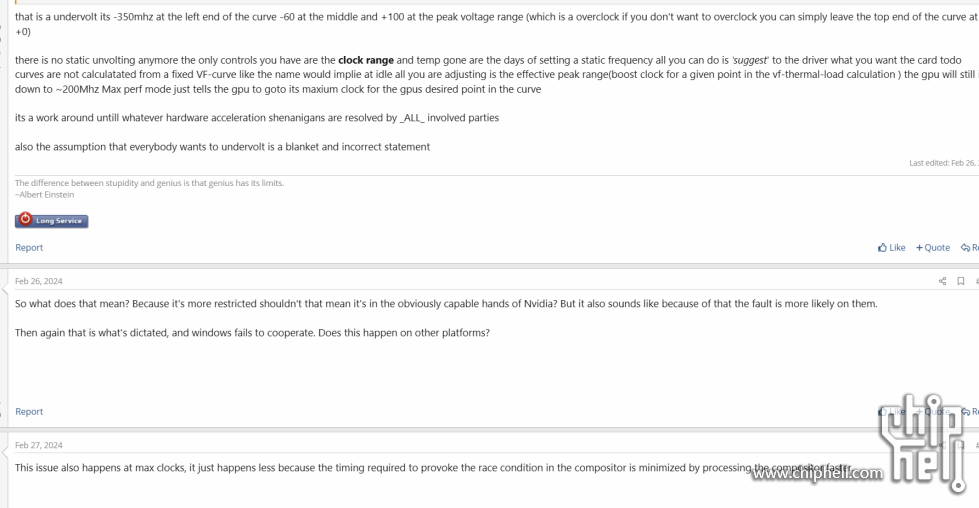The width and height of the screenshot is (979, 508).
Task: Open the Feb 27, 2024 post permalink
Action: 39,446
